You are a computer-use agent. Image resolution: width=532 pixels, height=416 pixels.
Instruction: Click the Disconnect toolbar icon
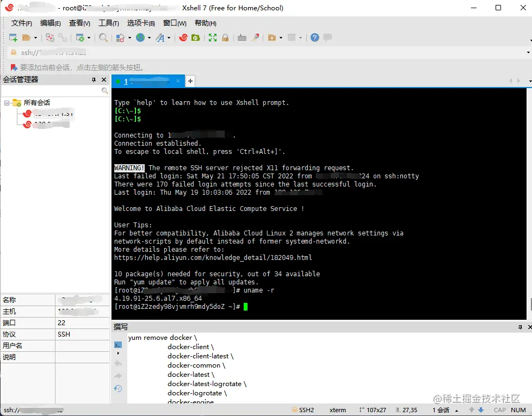coord(50,38)
